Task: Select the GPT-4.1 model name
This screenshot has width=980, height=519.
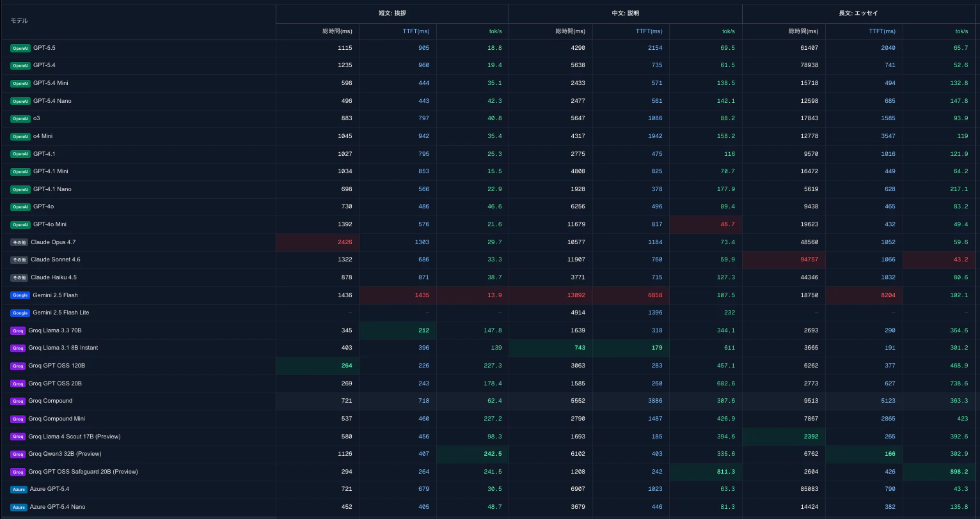Action: (x=44, y=154)
